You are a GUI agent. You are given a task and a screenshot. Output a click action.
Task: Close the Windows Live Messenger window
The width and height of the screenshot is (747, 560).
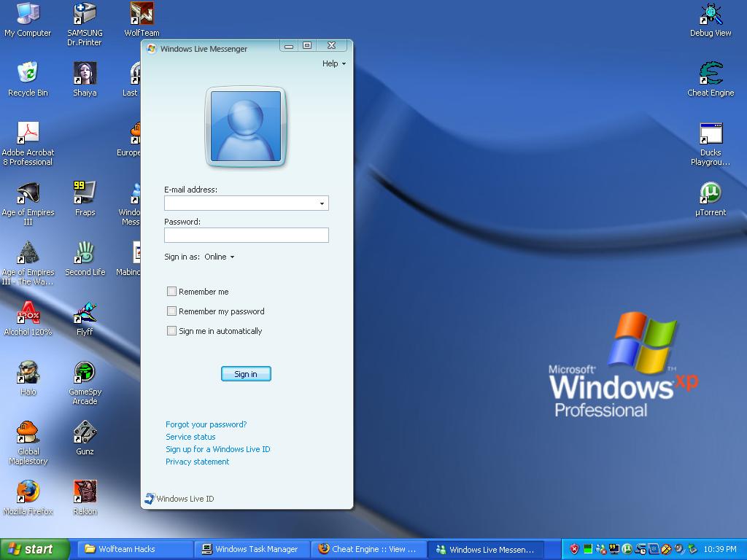click(332, 46)
